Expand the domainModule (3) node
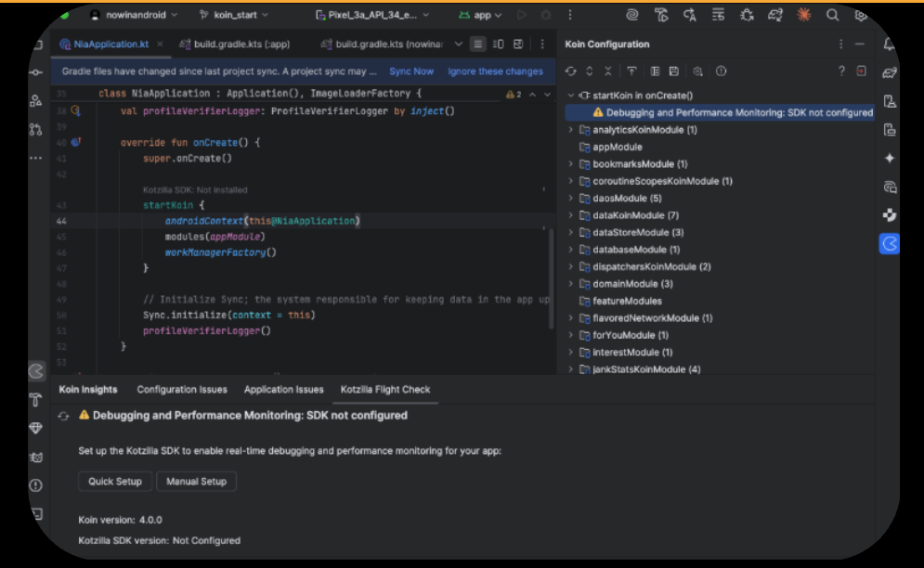This screenshot has height=568, width=924. point(570,283)
